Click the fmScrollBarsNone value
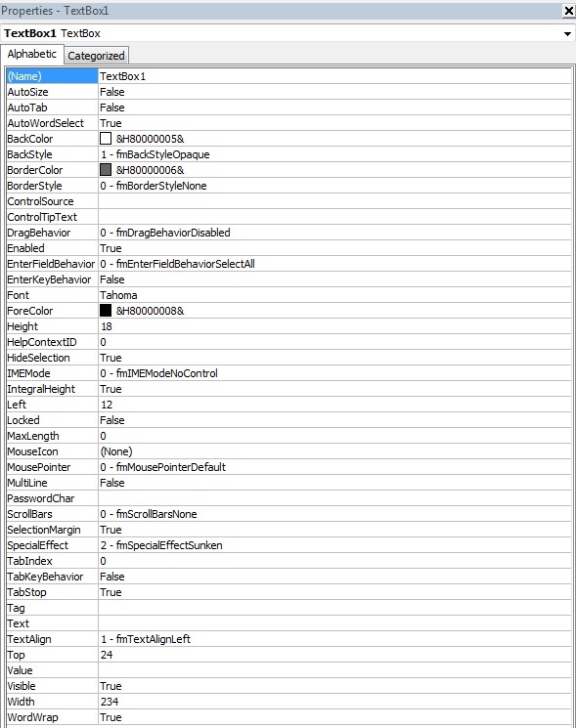The width and height of the screenshot is (576, 728). click(334, 514)
